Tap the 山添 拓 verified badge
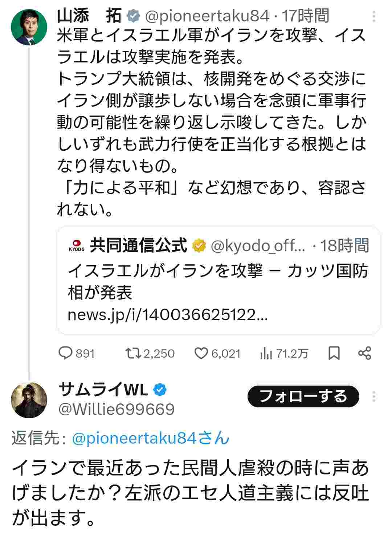Viewport: 392px width, 533px height. point(133,16)
